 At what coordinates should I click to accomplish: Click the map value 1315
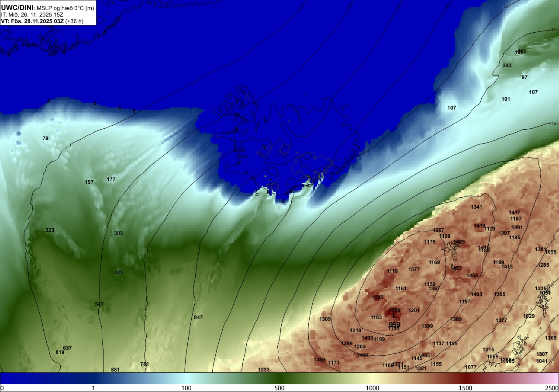pyautogui.click(x=488, y=350)
